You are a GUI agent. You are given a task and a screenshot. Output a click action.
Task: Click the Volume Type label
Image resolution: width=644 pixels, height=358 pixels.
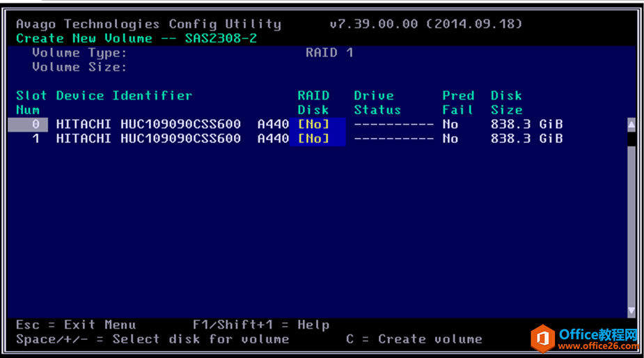pyautogui.click(x=79, y=53)
